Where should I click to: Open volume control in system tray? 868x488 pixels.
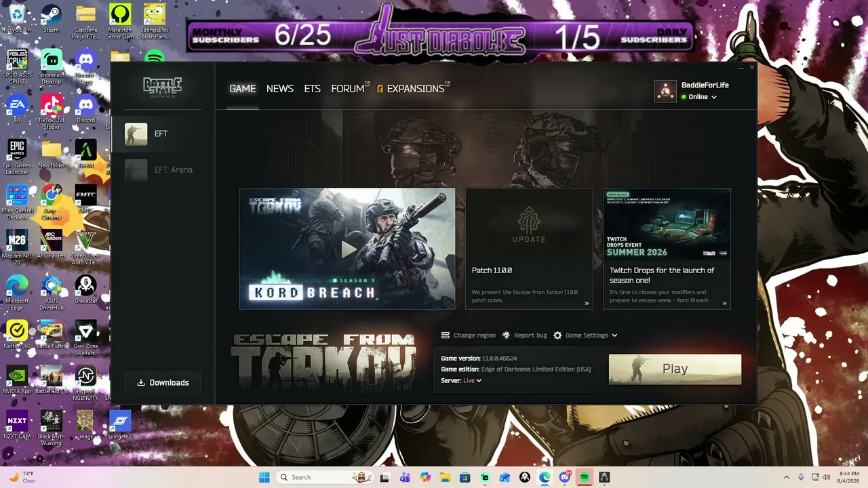(x=826, y=477)
